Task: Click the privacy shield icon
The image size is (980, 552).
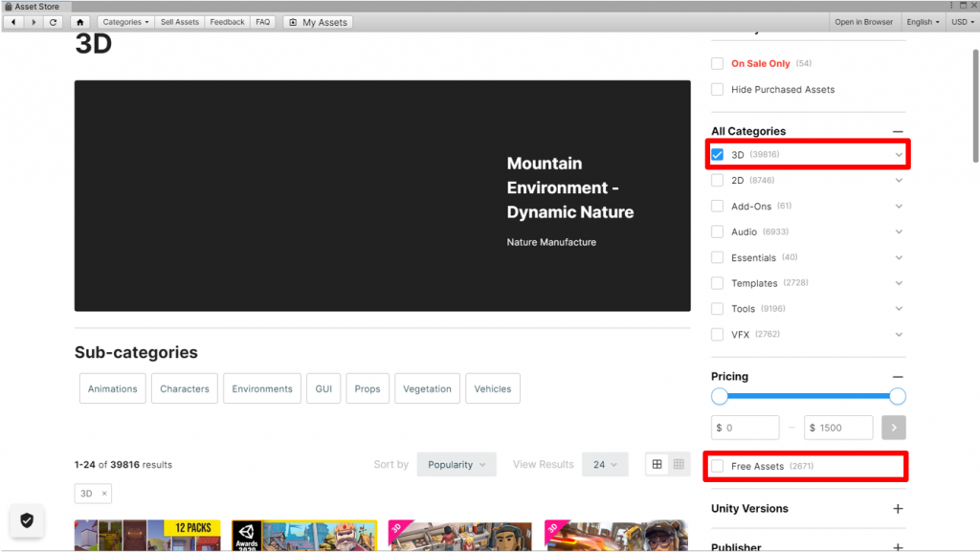Action: point(27,520)
